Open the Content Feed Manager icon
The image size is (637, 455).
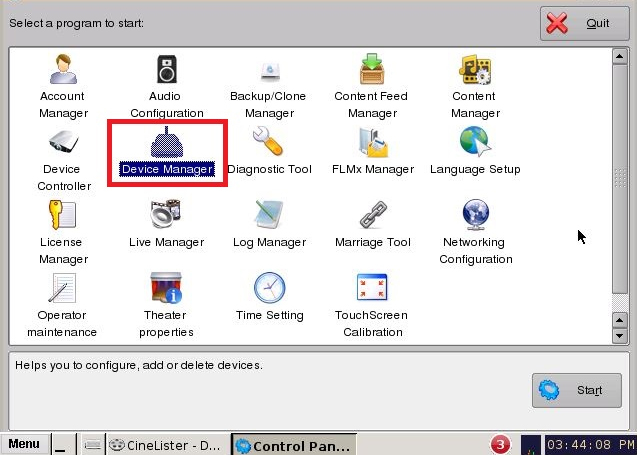pyautogui.click(x=372, y=69)
